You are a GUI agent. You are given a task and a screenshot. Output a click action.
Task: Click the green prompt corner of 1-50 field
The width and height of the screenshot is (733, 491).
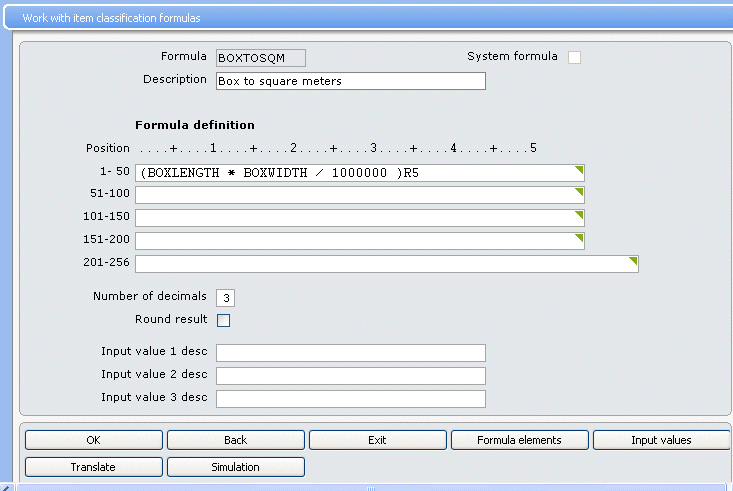(579, 169)
